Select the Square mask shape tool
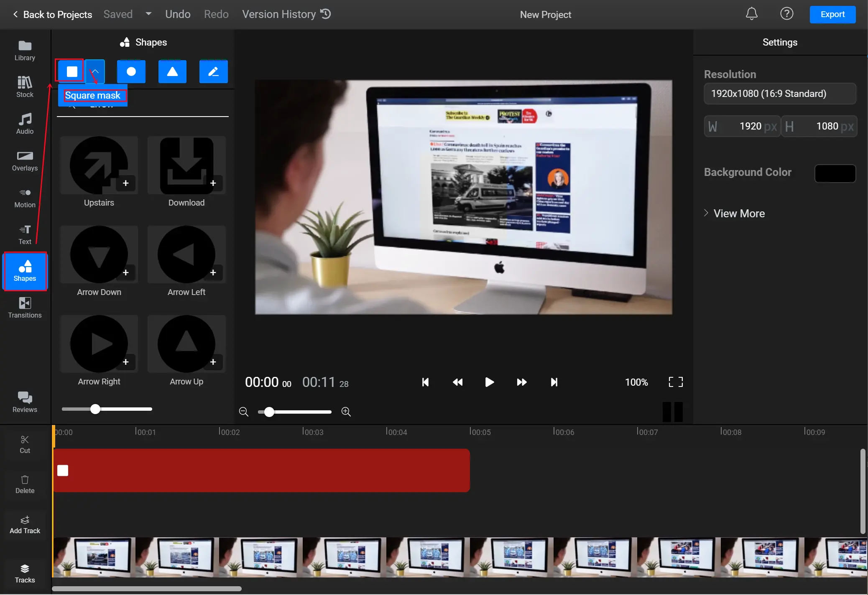The width and height of the screenshot is (868, 595). click(x=71, y=71)
